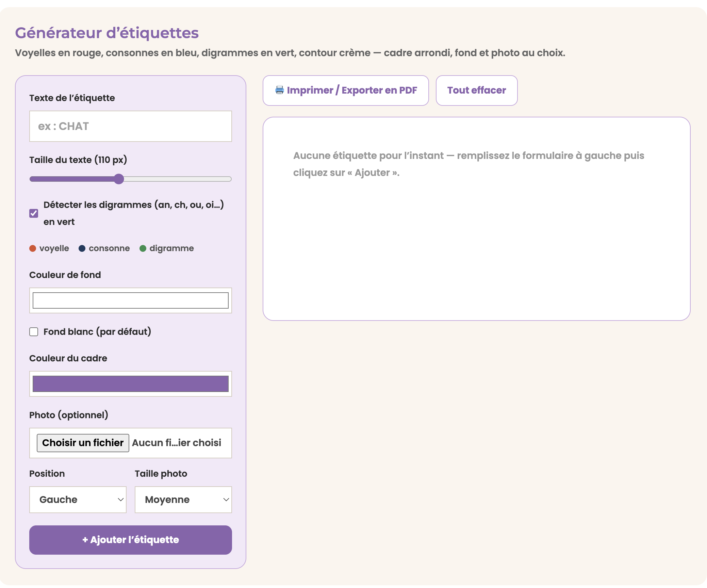Click the printer icon on the export button
The width and height of the screenshot is (707, 588).
coord(279,90)
